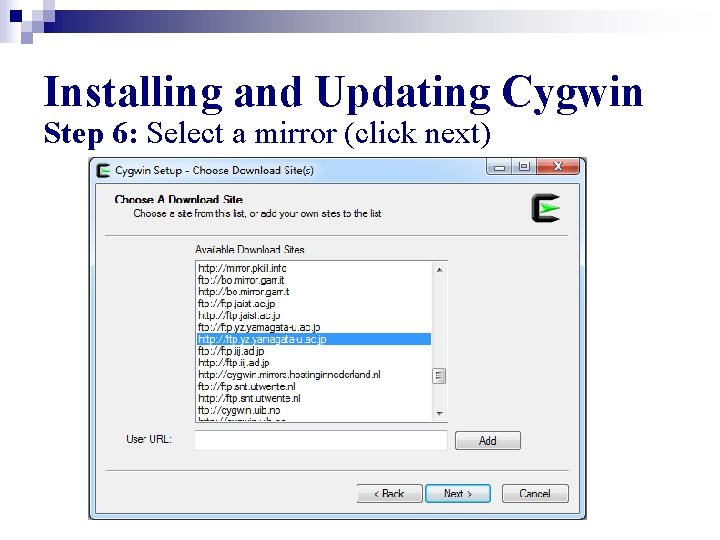Minimize the Cygwin Setup window

click(500, 167)
